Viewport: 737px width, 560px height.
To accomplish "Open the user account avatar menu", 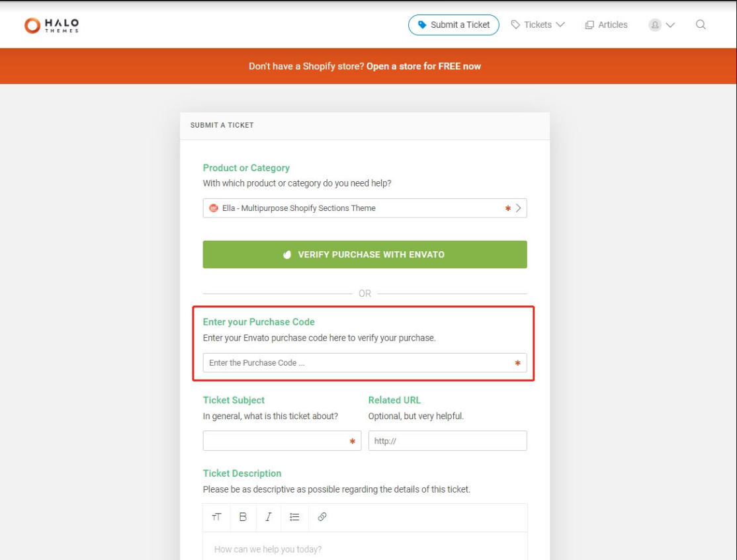I will click(662, 25).
